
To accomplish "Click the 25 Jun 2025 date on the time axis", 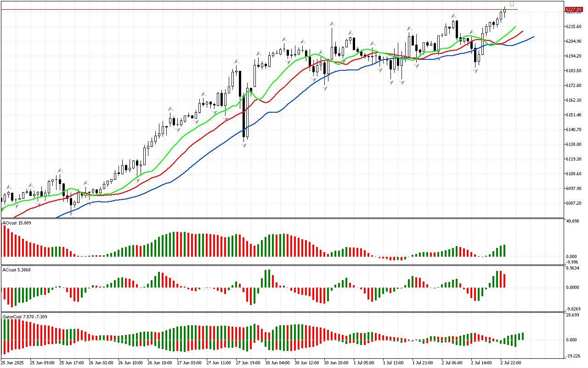I will point(12,362).
